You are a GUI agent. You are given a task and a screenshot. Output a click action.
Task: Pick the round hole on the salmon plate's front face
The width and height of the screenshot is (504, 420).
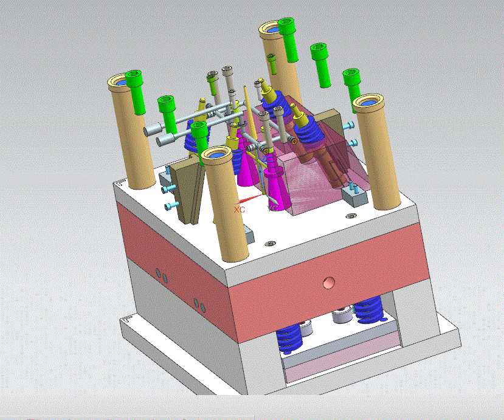tap(328, 283)
